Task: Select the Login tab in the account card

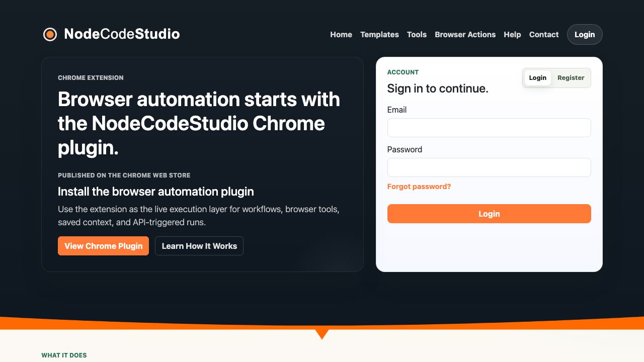Action: [x=537, y=78]
